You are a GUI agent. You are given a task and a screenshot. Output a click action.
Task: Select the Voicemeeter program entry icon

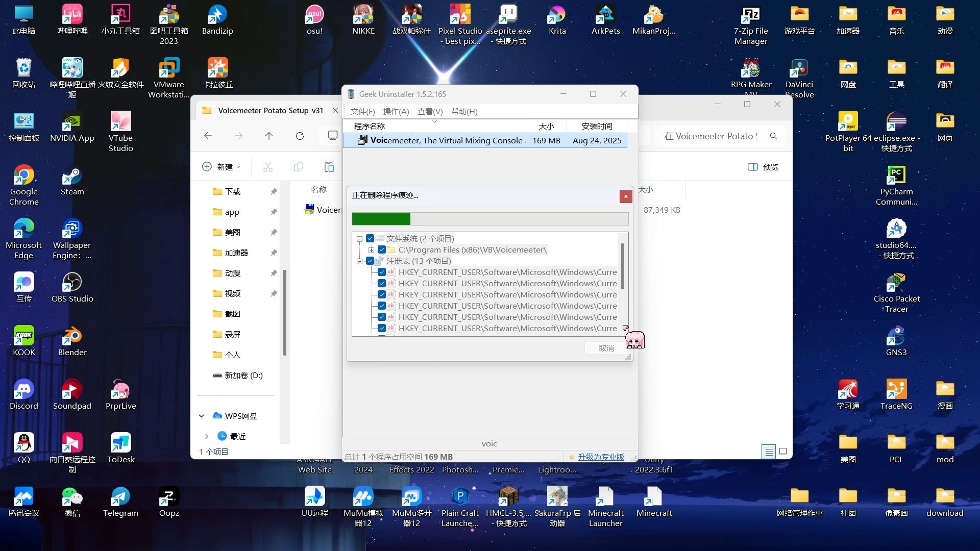[362, 140]
